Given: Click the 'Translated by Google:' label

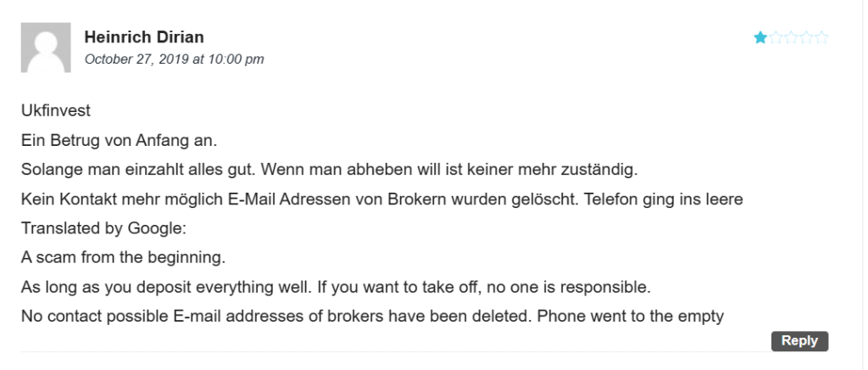Looking at the screenshot, I should 104,228.
